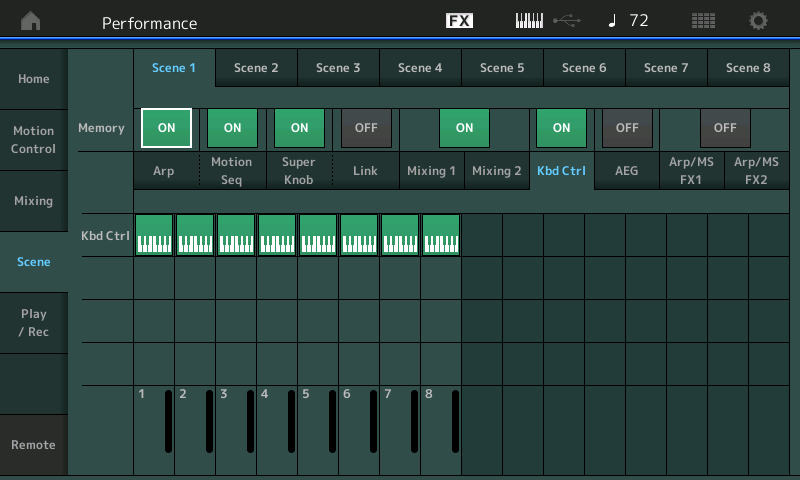800x480 pixels.
Task: Disable the Arp/MS FX1 memory switch
Action: (x=725, y=128)
